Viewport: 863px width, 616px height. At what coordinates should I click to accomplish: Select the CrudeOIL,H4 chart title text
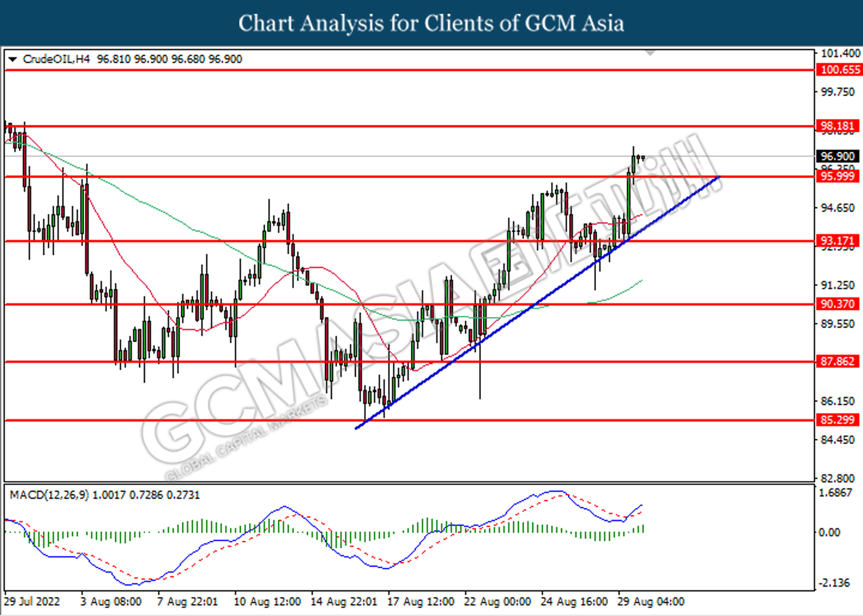tap(56, 59)
